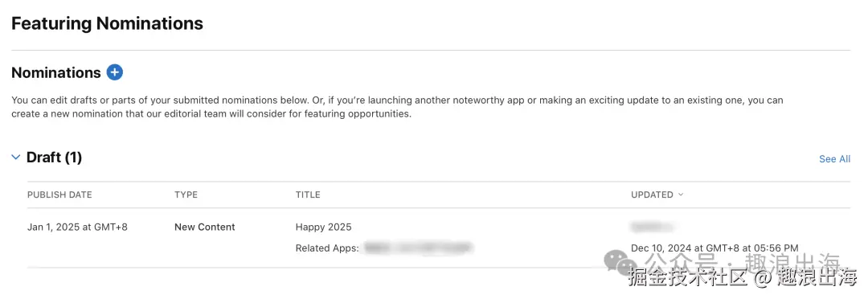This screenshot has height=299, width=868.
Task: Click the blue plus add nomination icon
Action: [x=115, y=72]
